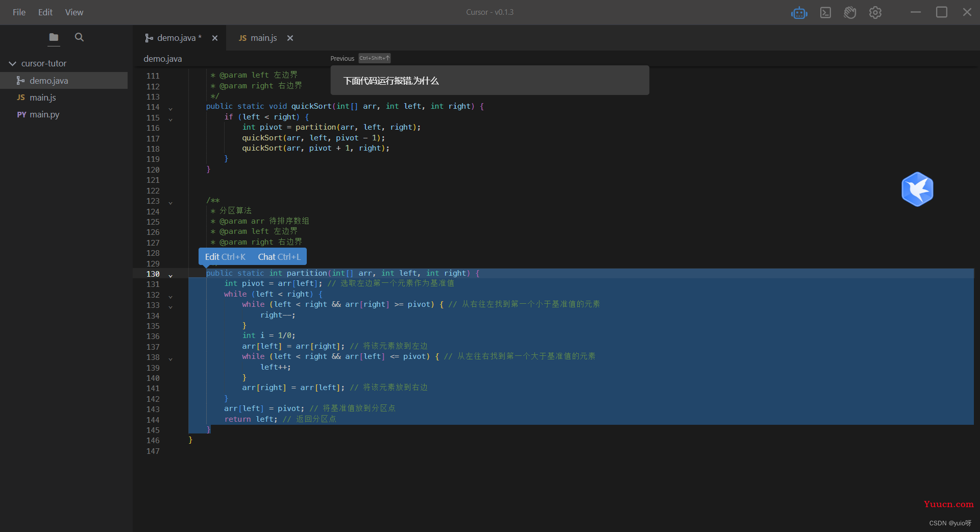This screenshot has height=532, width=980.
Task: Open the settings gear icon
Action: 875,13
